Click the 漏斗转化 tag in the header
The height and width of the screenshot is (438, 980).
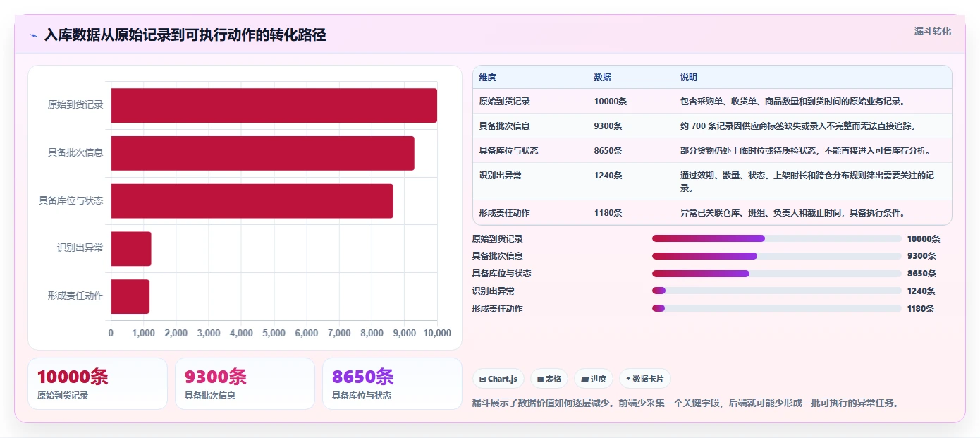(x=932, y=31)
